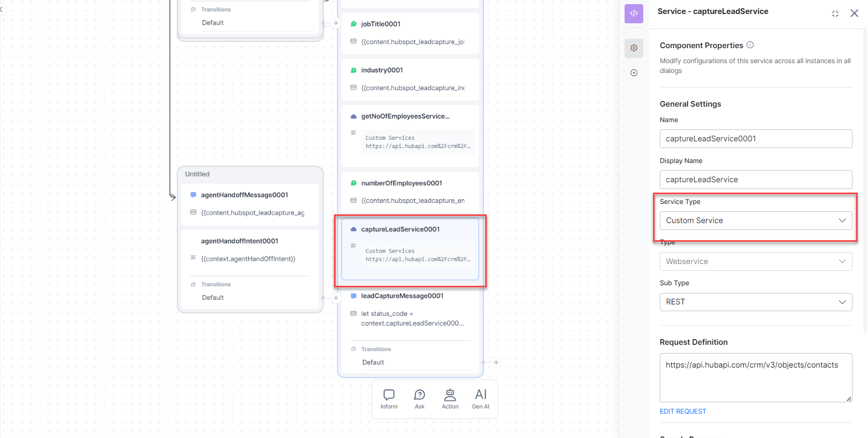The width and height of the screenshot is (868, 438).
Task: Open the Service Type dropdown
Action: 756,221
